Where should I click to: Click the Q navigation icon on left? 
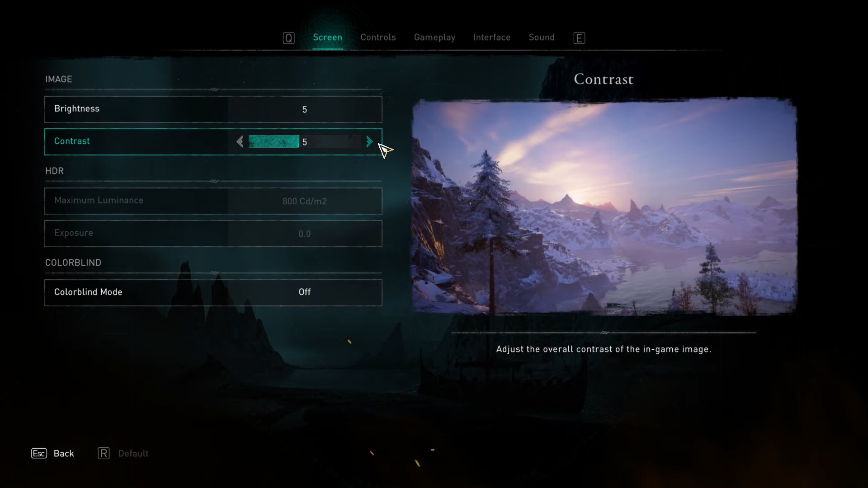pos(289,37)
